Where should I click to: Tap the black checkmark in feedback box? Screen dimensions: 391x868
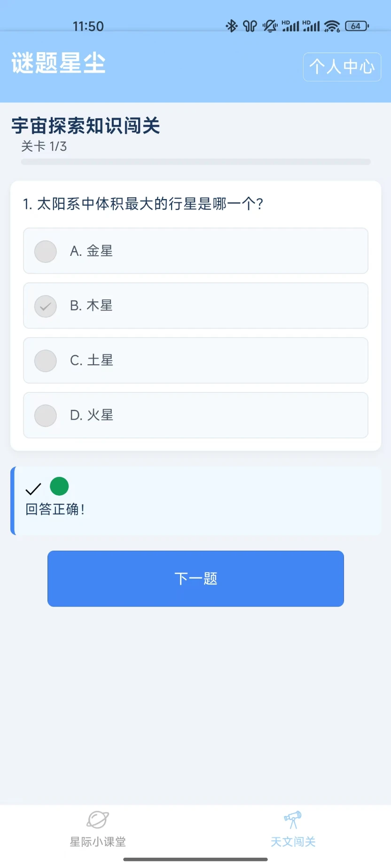click(x=33, y=489)
